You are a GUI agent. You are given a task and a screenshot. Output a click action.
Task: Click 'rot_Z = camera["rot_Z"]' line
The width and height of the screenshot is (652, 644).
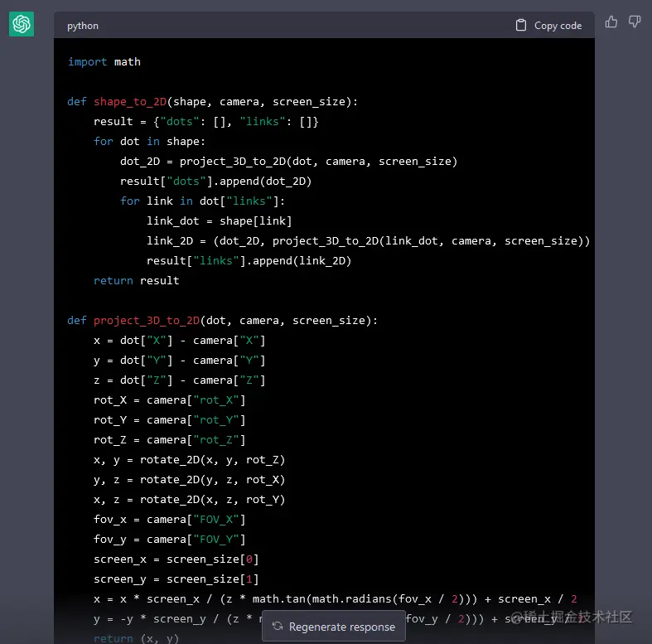point(170,440)
